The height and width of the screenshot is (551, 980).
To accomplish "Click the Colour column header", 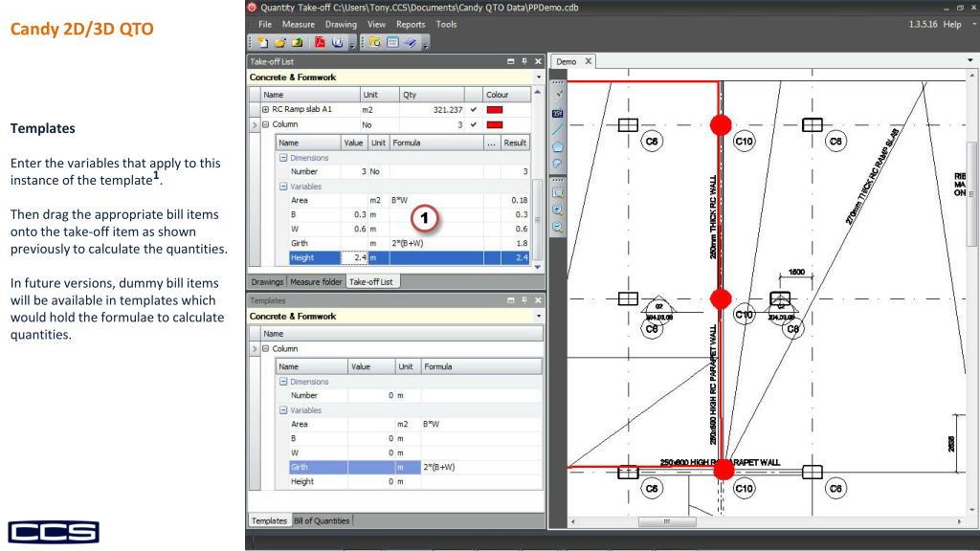I will click(x=506, y=95).
